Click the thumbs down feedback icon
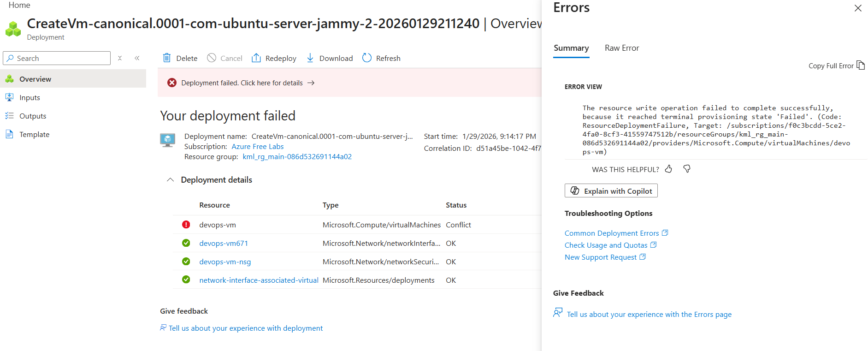This screenshot has height=351, width=868. coord(687,169)
